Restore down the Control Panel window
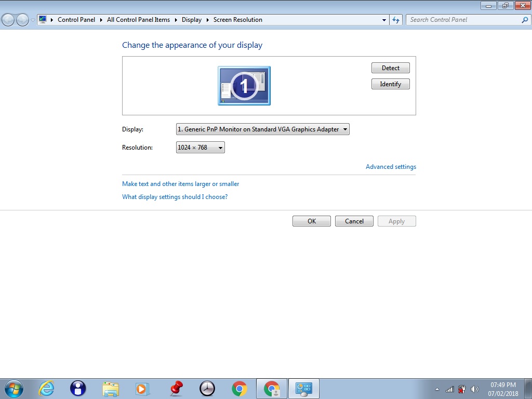 tap(506, 5)
